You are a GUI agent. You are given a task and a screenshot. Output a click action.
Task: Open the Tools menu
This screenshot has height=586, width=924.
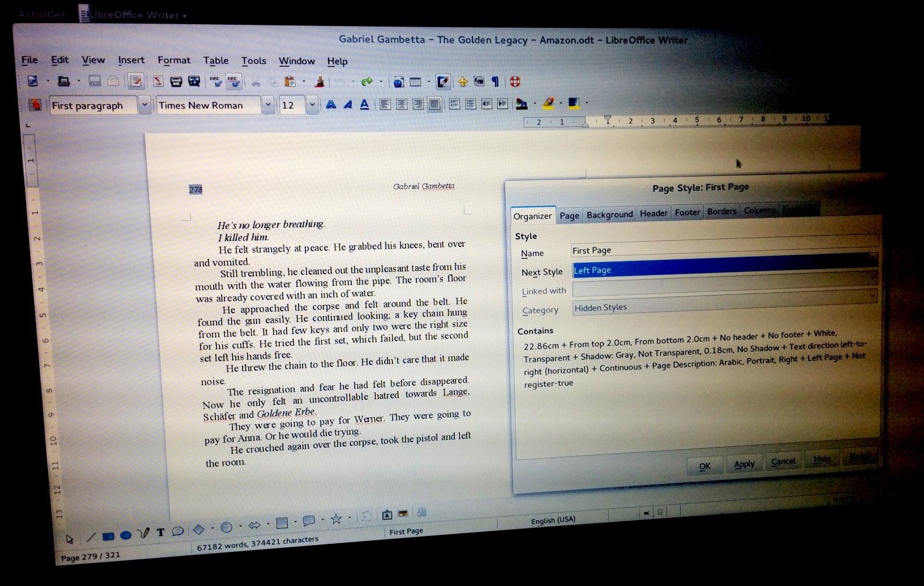click(x=254, y=61)
